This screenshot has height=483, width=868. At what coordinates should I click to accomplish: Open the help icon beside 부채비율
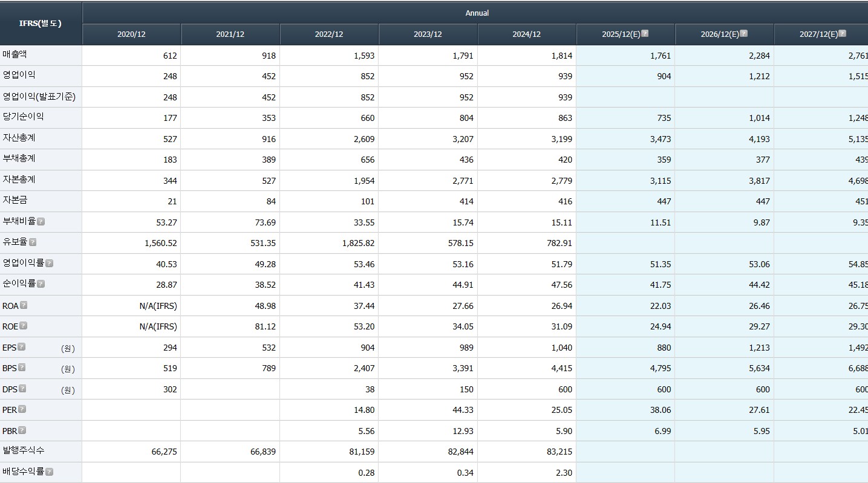41,221
